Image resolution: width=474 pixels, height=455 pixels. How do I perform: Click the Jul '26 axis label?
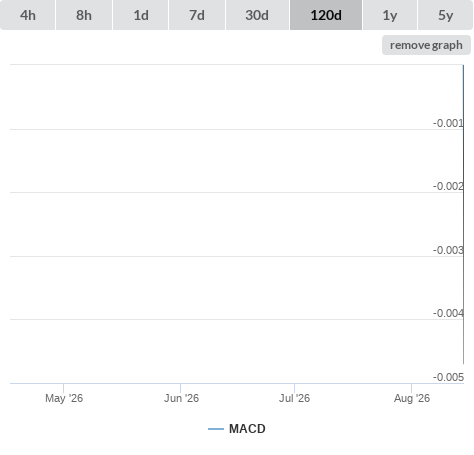point(294,398)
